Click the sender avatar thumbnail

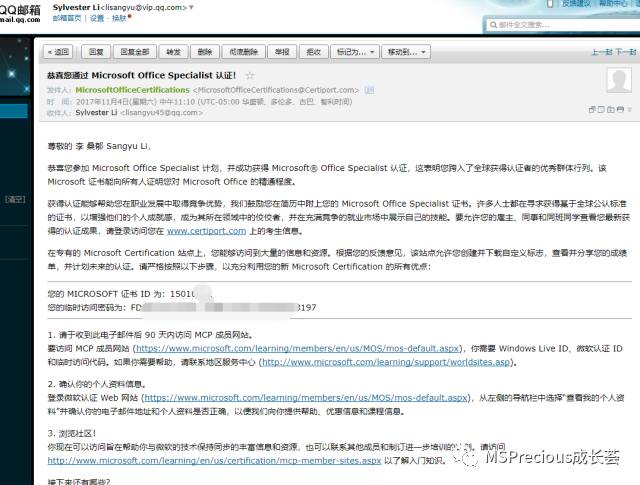click(619, 80)
